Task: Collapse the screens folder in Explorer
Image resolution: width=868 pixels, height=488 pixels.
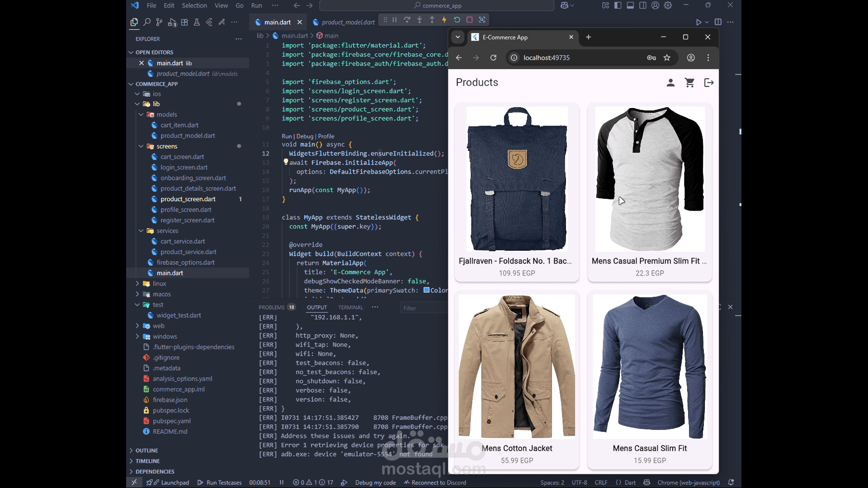Action: tap(142, 146)
